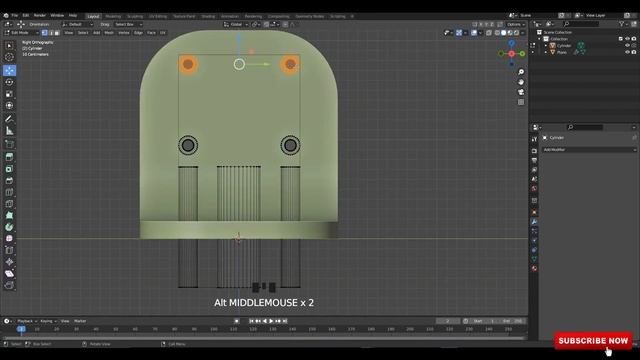Select the Rotate tool
The image size is (640, 360).
point(9,82)
